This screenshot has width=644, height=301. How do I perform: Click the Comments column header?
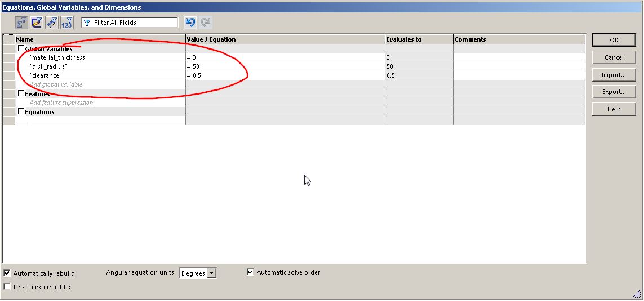(519, 39)
